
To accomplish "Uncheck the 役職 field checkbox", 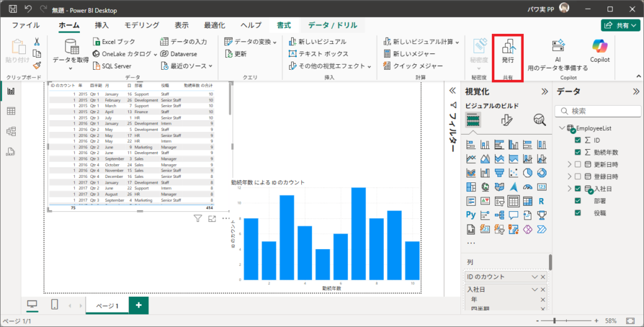I will click(x=578, y=213).
